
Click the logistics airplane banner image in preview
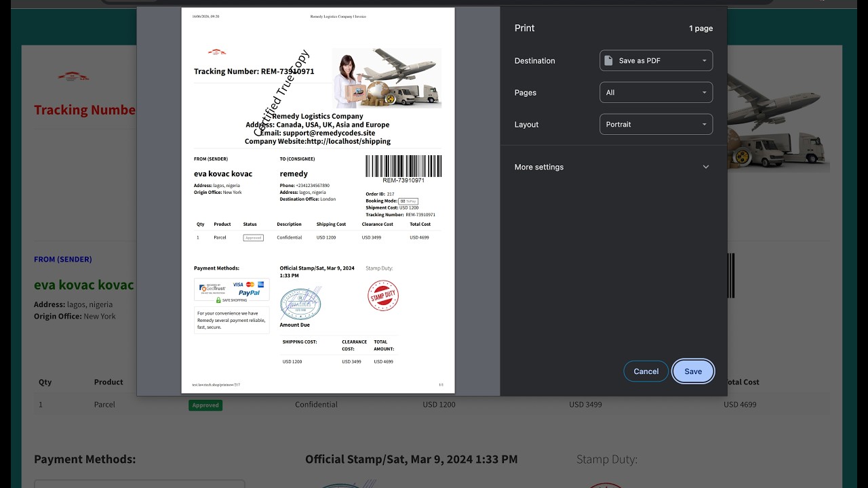(387, 78)
